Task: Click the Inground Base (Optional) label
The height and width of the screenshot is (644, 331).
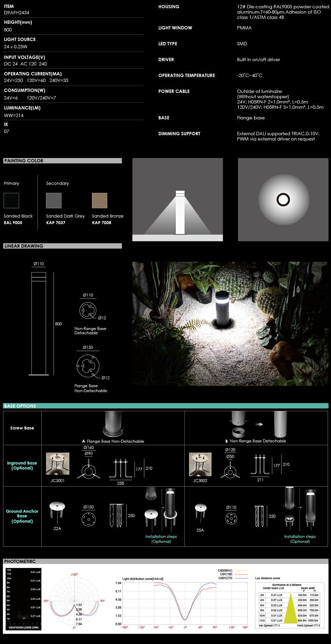Action: 22,465
